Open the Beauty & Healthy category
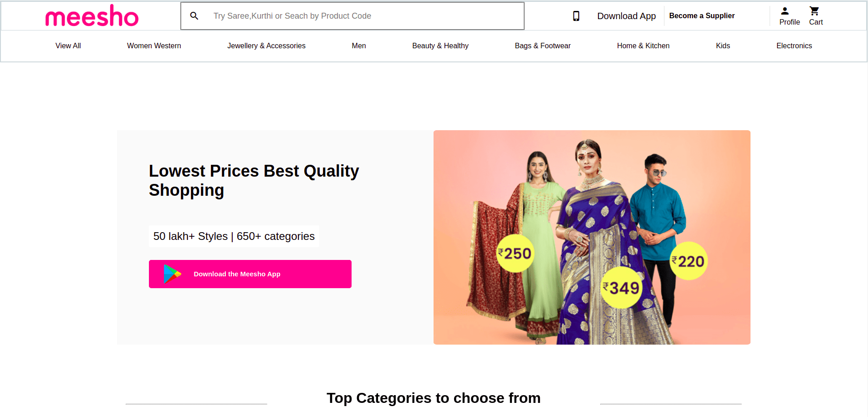This screenshot has width=868, height=417. pos(440,46)
